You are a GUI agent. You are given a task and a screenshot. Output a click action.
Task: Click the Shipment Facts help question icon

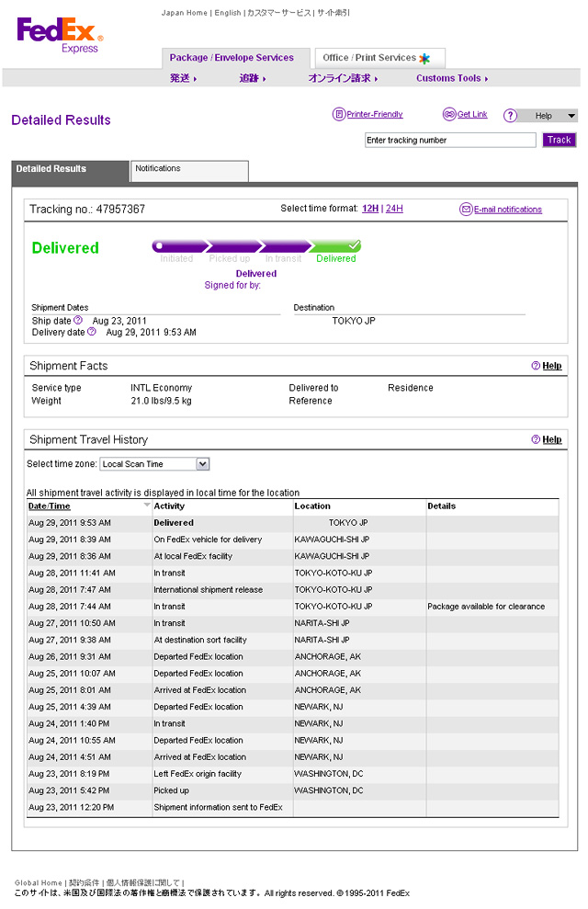536,366
